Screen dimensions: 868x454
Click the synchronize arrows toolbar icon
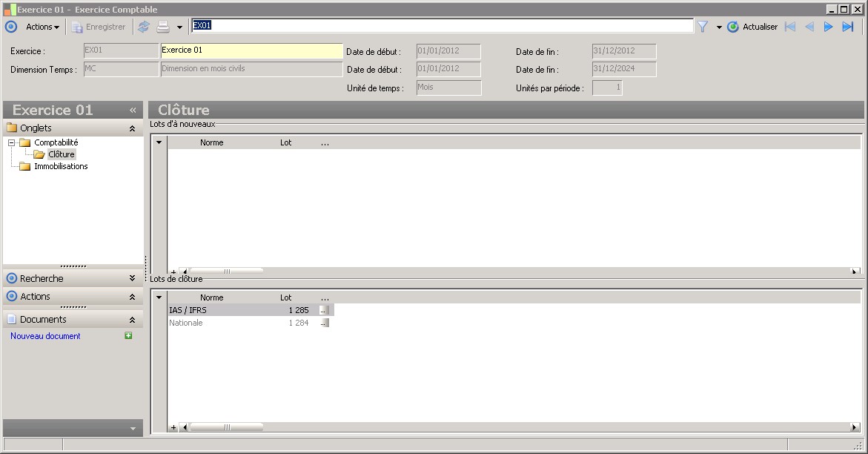click(144, 27)
